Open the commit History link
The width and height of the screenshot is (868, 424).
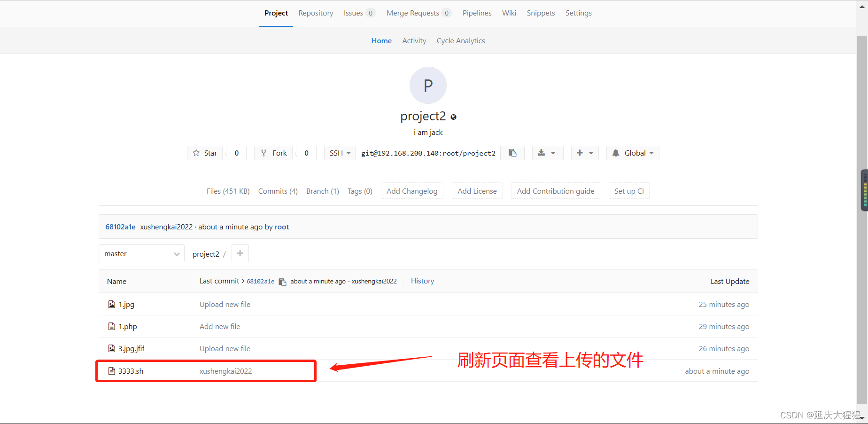coord(422,281)
